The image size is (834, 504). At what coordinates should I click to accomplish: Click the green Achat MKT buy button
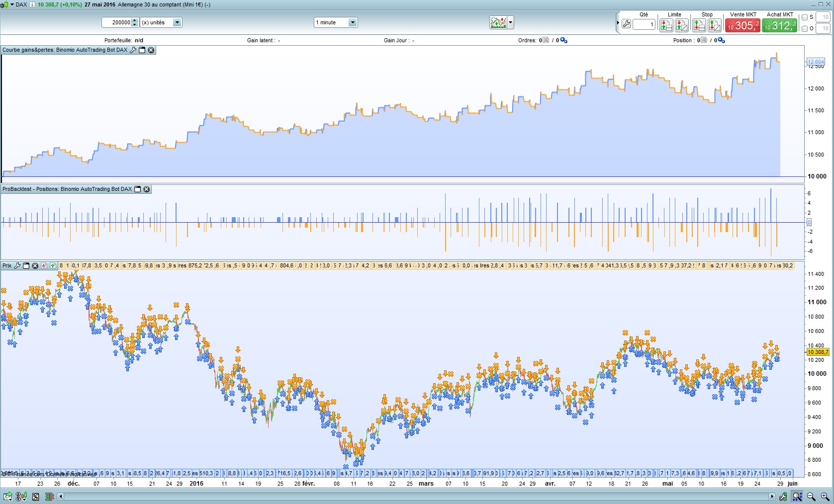[x=780, y=25]
